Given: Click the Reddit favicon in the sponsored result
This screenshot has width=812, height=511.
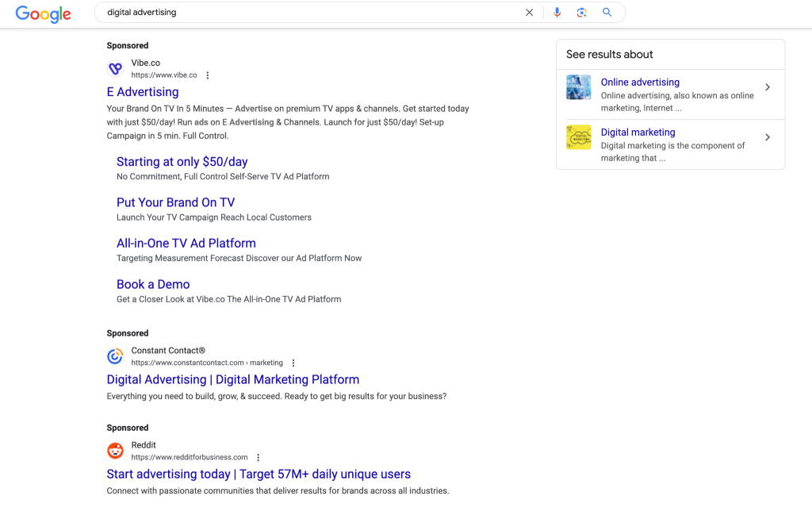Looking at the screenshot, I should pos(115,451).
